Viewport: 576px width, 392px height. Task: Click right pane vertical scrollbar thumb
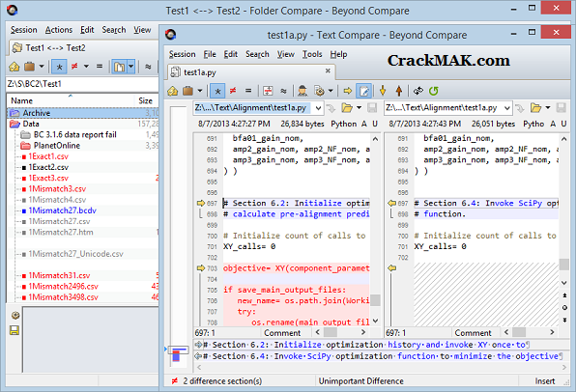tap(564, 264)
